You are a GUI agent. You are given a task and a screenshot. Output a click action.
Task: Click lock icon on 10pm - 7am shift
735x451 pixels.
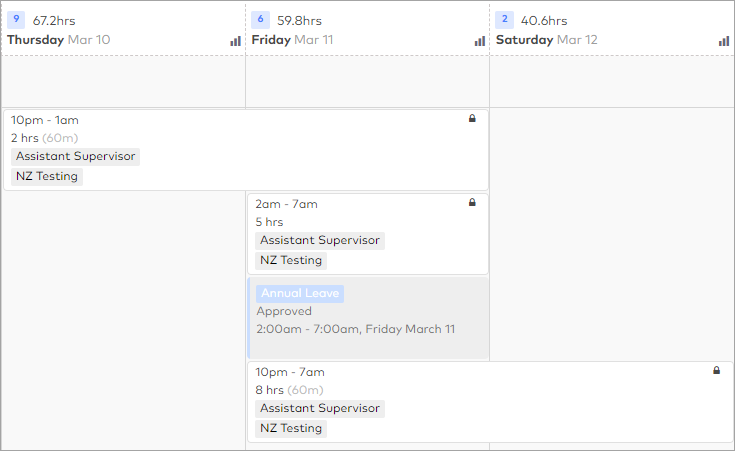pos(716,371)
